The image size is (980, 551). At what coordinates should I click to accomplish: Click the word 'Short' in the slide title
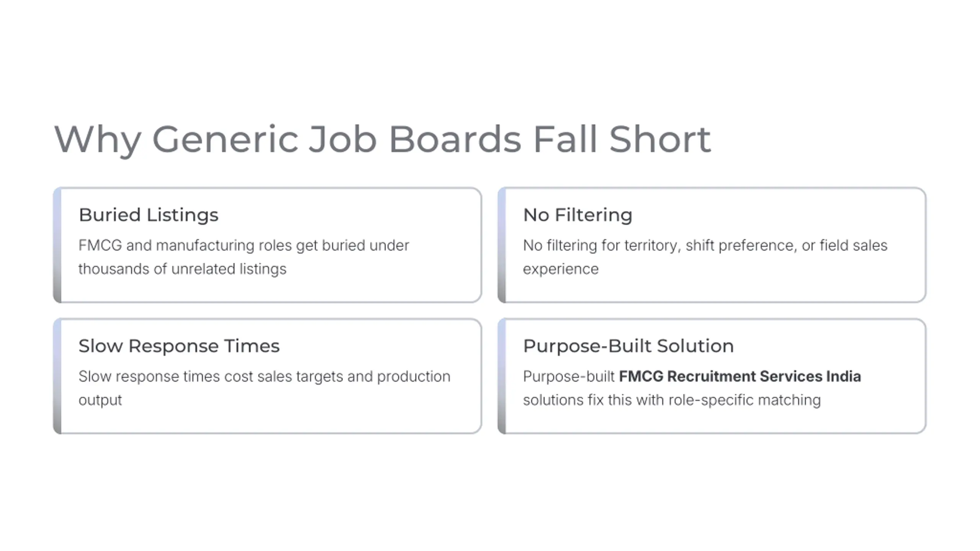660,139
